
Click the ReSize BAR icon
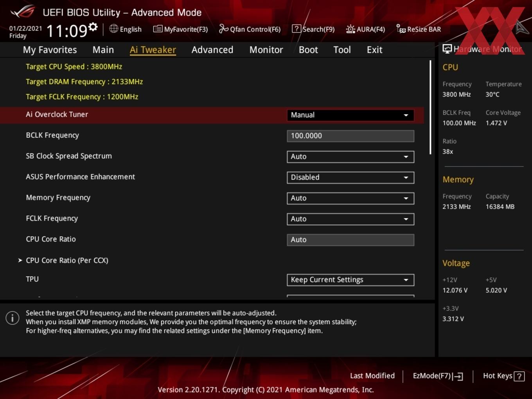[401, 29]
